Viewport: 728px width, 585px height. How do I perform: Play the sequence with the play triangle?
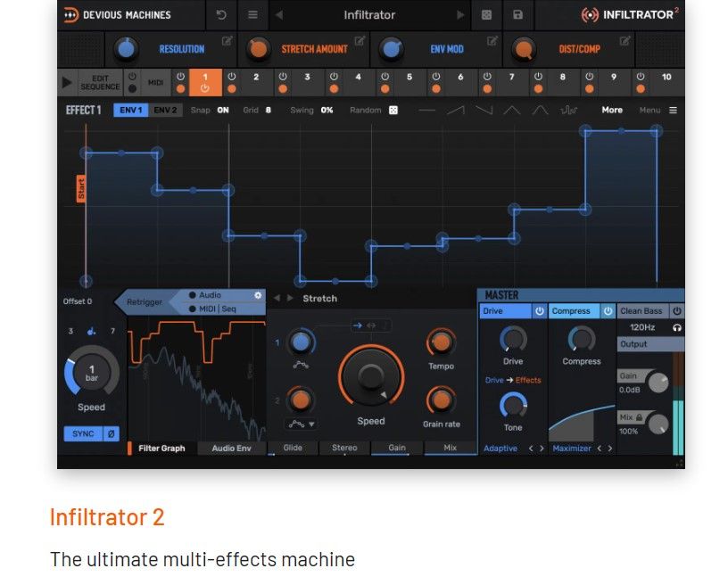(67, 83)
